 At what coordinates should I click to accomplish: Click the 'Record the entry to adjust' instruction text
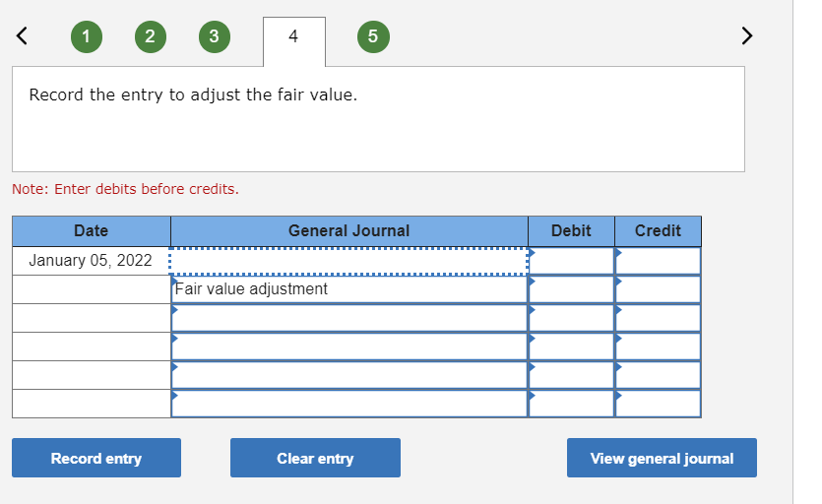[193, 94]
